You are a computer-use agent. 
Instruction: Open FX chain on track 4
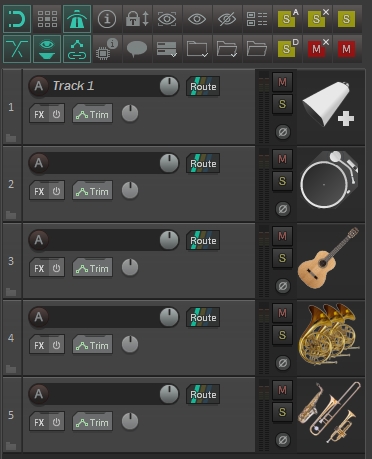(39, 345)
